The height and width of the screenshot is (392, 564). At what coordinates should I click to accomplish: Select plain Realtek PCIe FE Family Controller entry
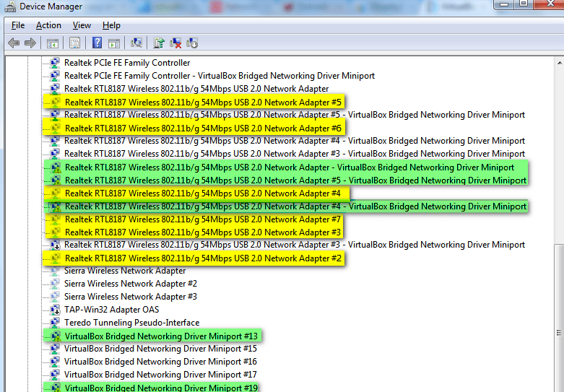click(127, 63)
